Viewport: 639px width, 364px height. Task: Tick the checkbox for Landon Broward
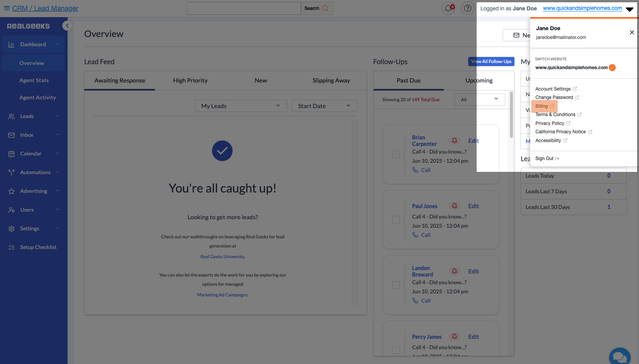point(396,285)
